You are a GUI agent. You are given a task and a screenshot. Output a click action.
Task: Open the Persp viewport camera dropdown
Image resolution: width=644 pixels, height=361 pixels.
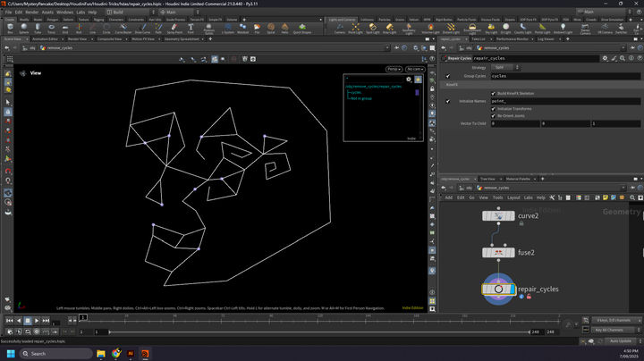394,69
